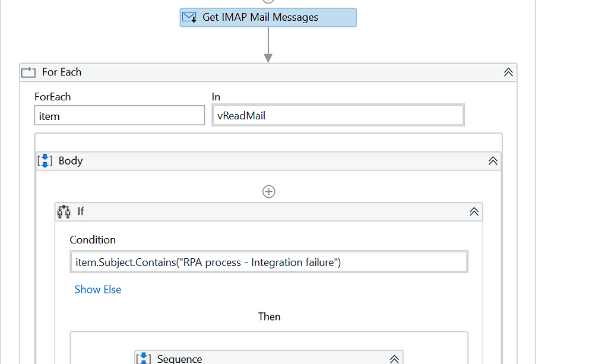Select the Get IMAP Mail Messages activity
The image size is (608, 364).
pos(268,17)
